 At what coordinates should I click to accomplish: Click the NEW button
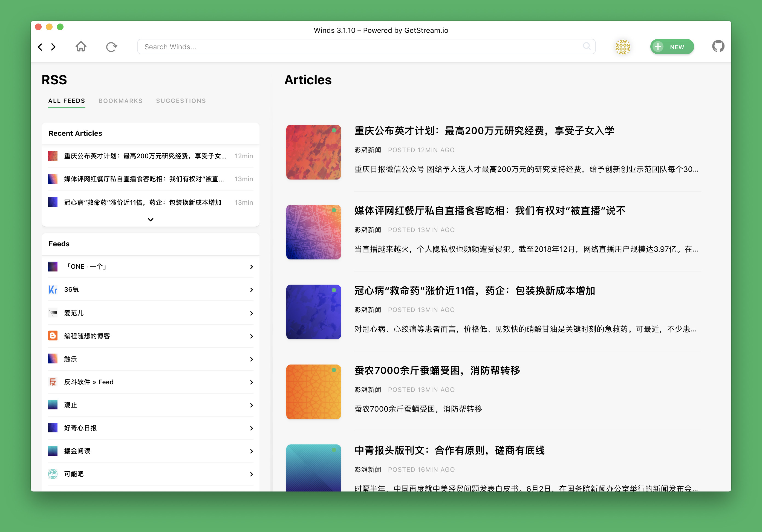pyautogui.click(x=672, y=47)
